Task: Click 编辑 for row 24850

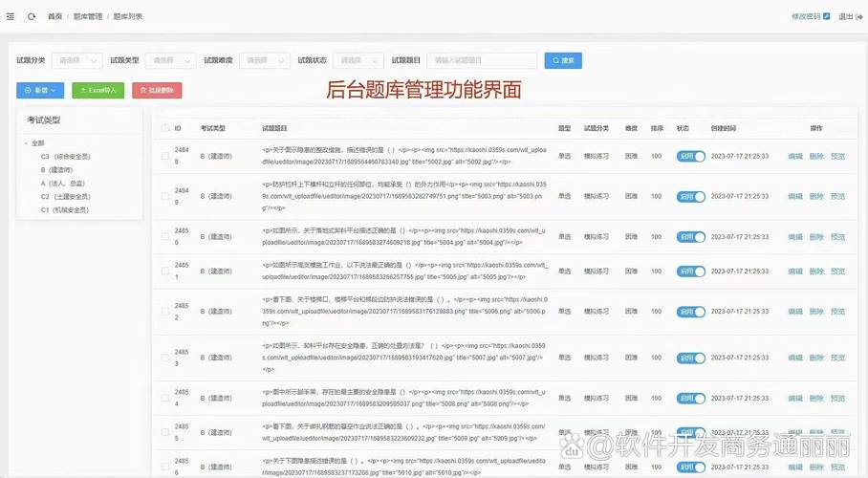Action: [x=795, y=237]
